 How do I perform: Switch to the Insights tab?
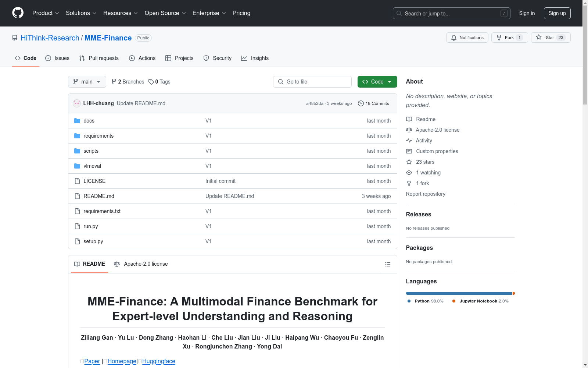[x=255, y=58]
